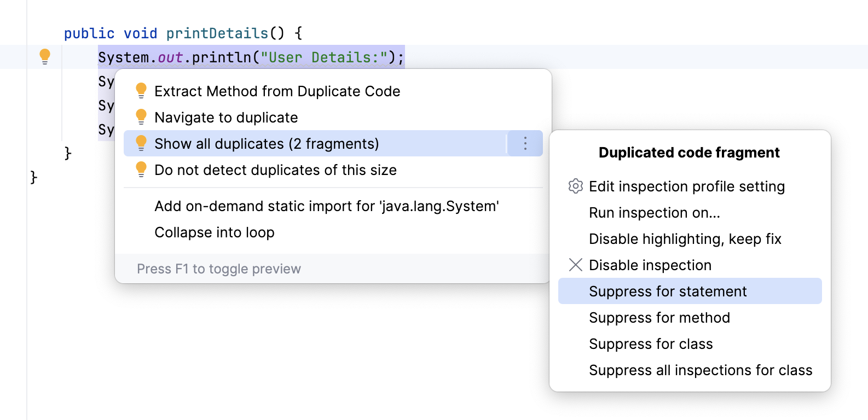Add on-demand static import for java.lang.System
This screenshot has width=868, height=420.
[x=326, y=206]
